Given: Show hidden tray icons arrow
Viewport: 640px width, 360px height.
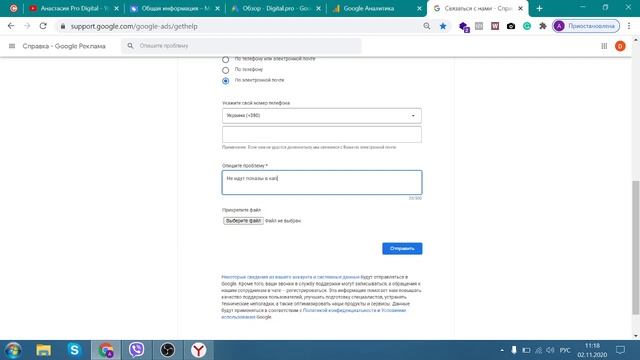Looking at the screenshot, I should [x=502, y=350].
